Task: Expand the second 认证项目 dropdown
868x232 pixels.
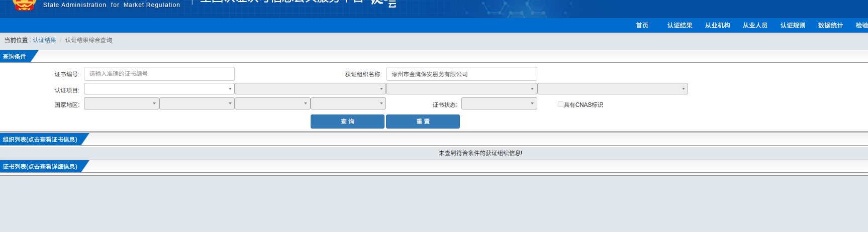Action: 310,89
